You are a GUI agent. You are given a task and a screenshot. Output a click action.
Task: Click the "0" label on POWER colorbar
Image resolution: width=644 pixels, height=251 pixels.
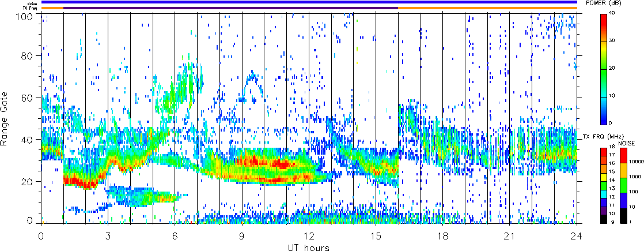click(611, 123)
